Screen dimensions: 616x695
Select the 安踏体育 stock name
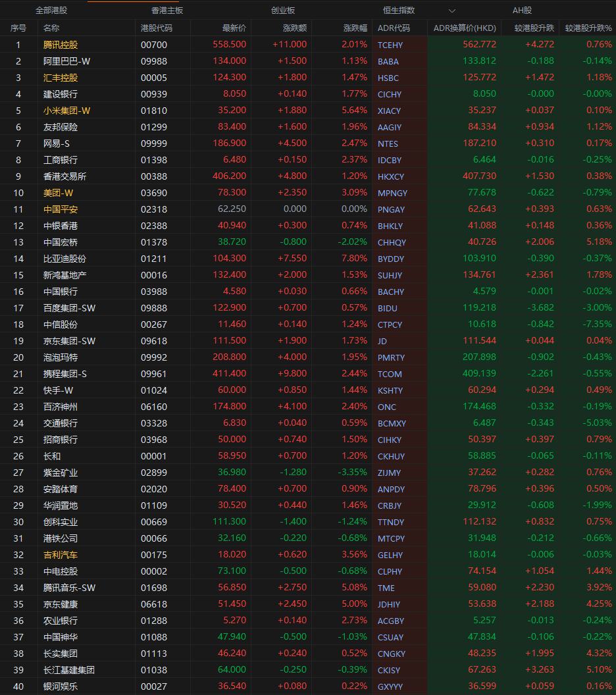pyautogui.click(x=61, y=489)
